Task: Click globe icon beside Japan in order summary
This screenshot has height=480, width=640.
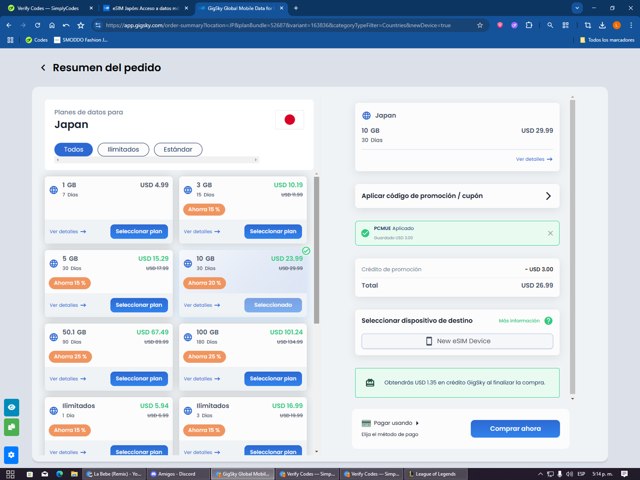Action: (x=366, y=116)
